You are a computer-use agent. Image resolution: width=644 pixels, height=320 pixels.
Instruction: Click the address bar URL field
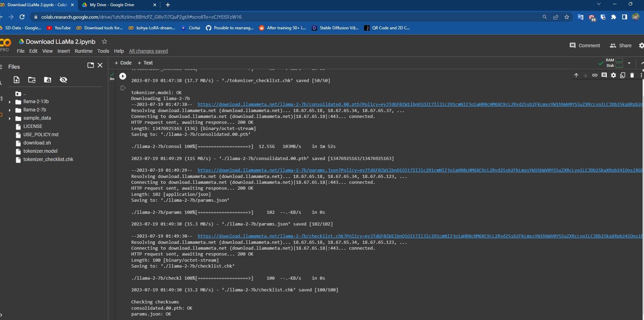pyautogui.click(x=286, y=17)
